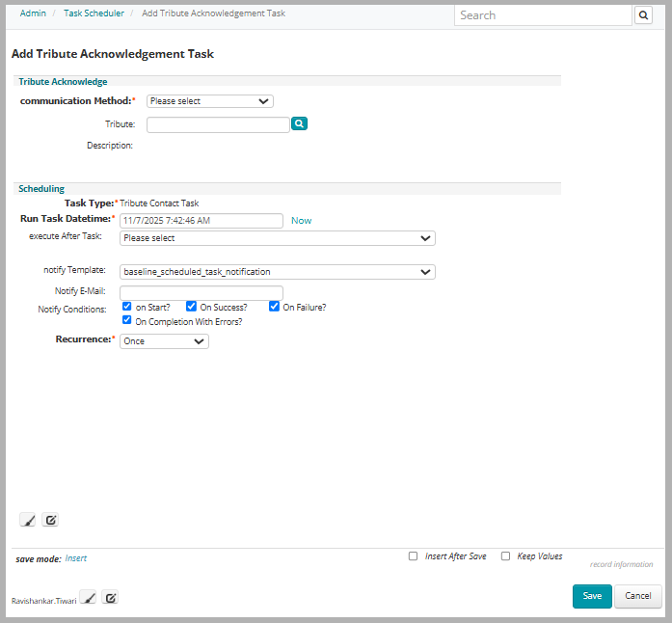Open the Tribute lookup search icon
The height and width of the screenshot is (623, 672).
click(299, 123)
